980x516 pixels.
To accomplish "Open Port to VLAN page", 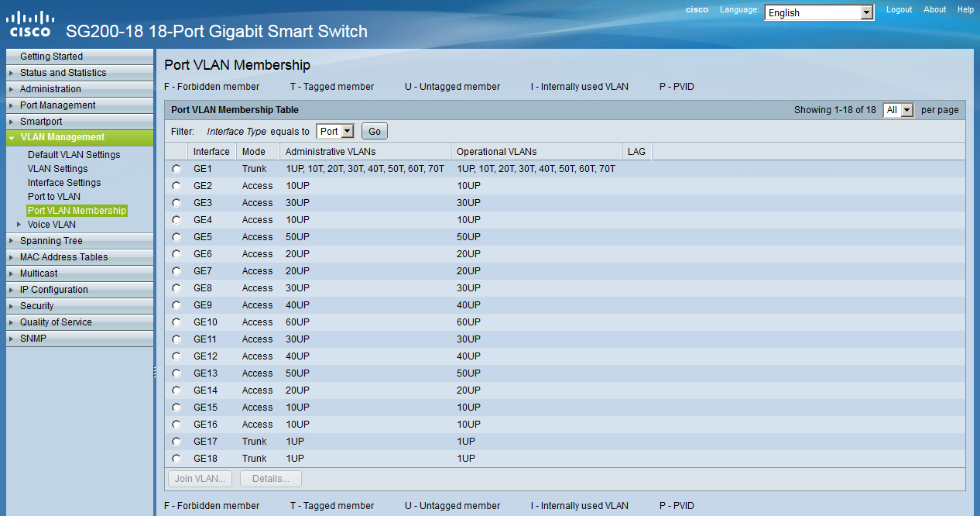I will [x=54, y=197].
